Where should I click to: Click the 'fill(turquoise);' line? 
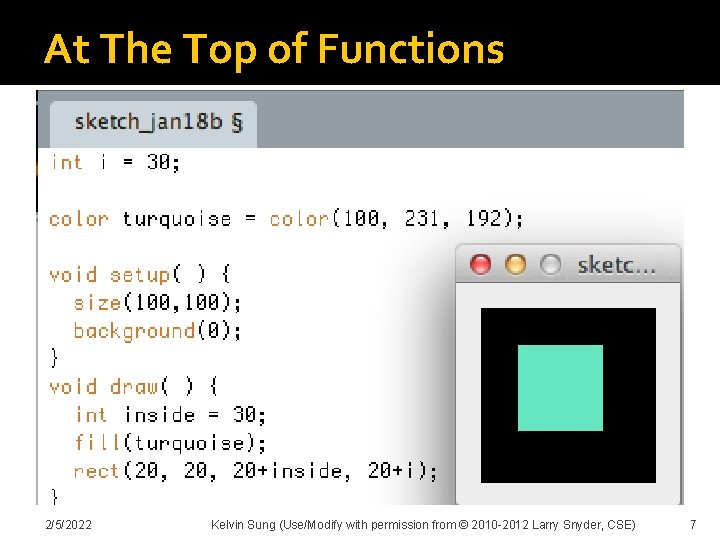170,443
